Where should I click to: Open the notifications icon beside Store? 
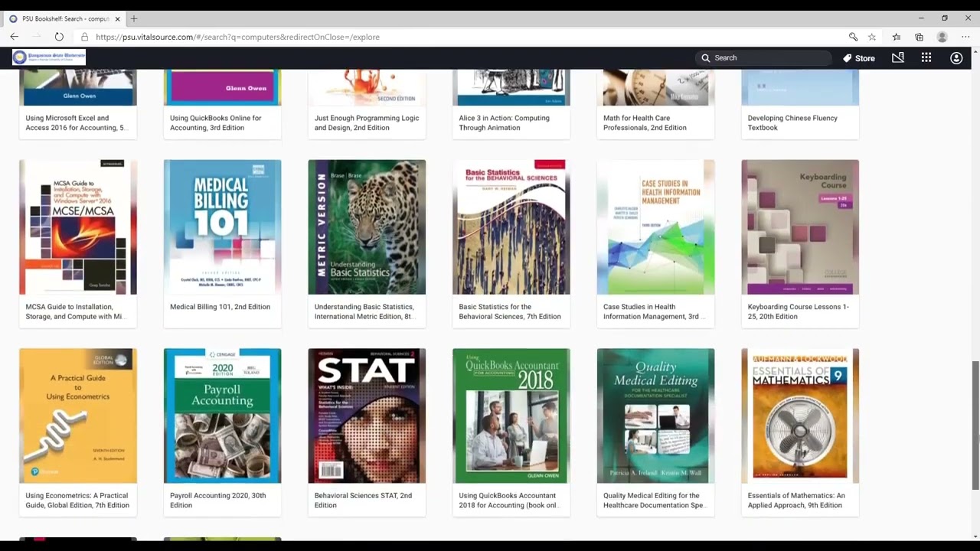click(x=898, y=57)
